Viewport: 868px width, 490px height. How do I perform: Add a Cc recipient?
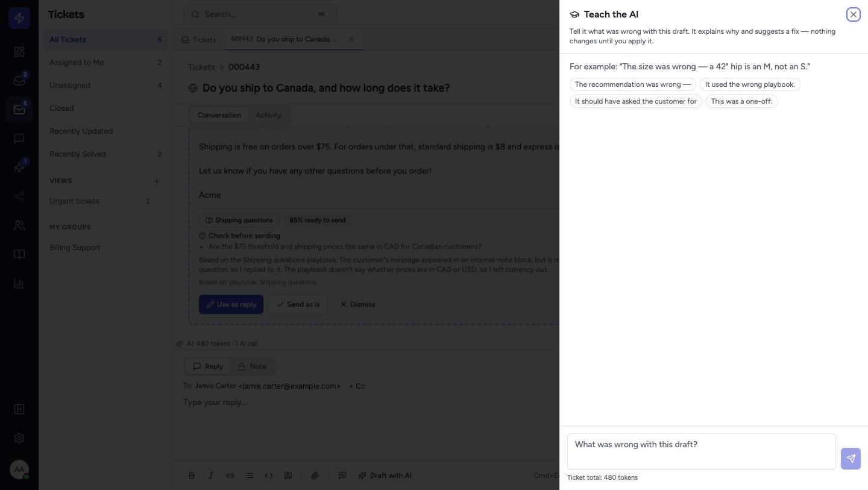pyautogui.click(x=357, y=386)
